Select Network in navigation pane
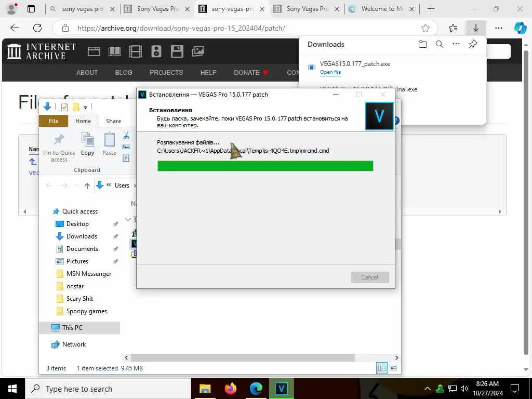 coord(74,344)
